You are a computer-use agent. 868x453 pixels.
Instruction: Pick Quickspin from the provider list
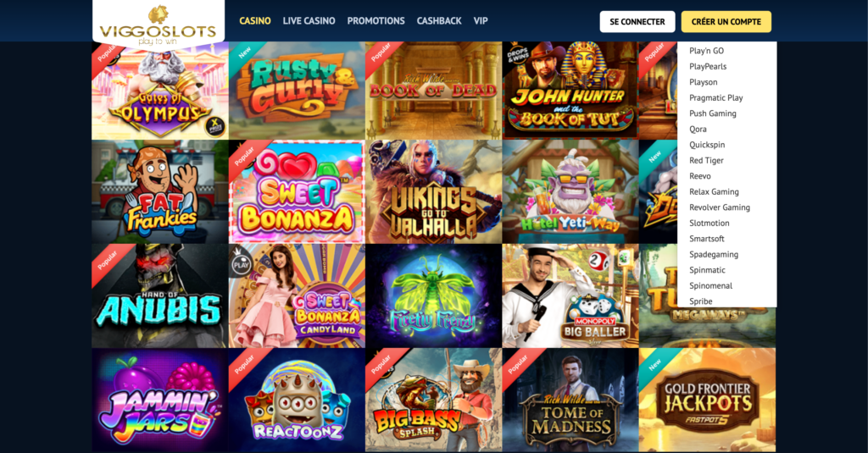click(x=707, y=145)
